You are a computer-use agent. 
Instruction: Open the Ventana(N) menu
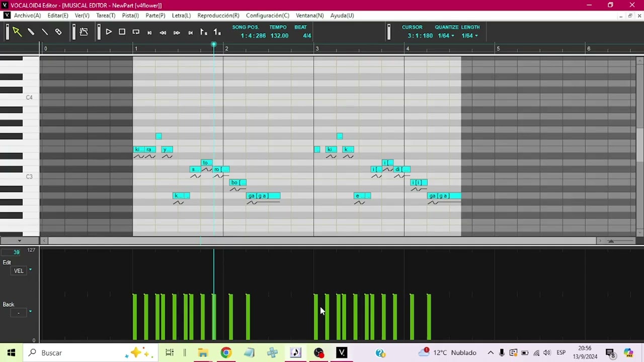(x=310, y=16)
